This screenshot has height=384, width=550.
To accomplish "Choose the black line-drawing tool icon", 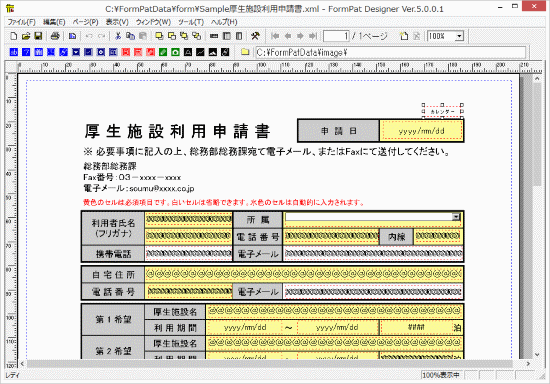I will click(200, 52).
